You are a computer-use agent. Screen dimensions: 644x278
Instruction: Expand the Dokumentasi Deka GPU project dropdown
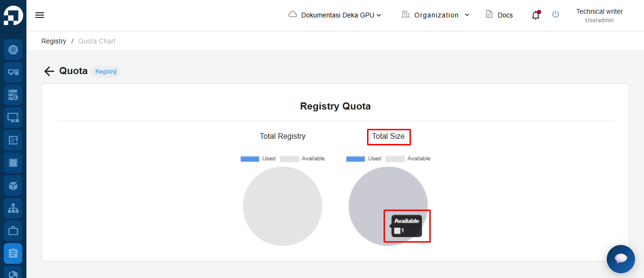coord(335,15)
